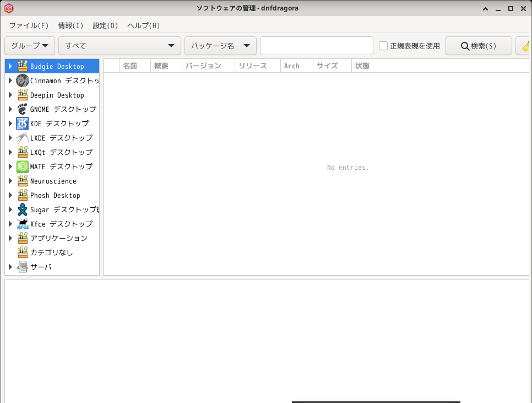Expand the サーバ tree node

pos(10,267)
